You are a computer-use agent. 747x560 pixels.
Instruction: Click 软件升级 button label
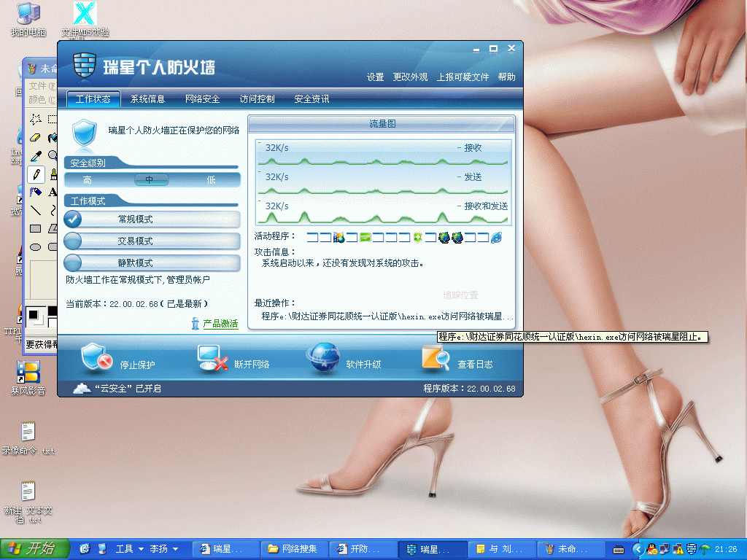click(363, 365)
